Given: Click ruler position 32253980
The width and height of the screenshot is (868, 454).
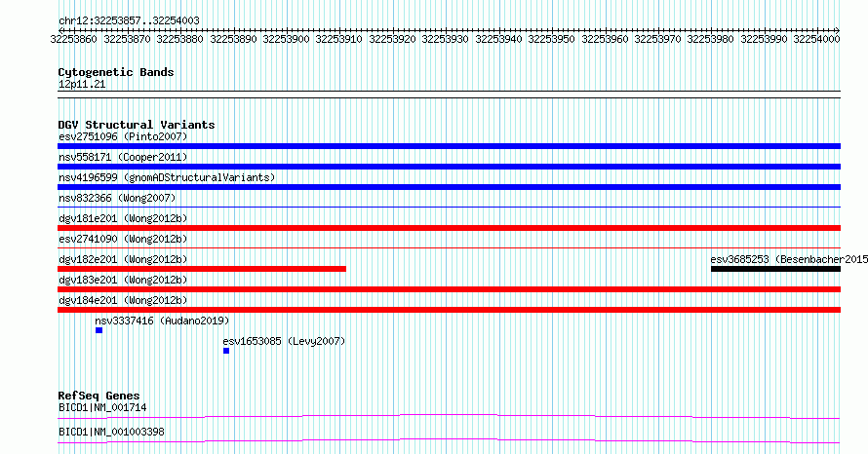Looking at the screenshot, I should click(710, 39).
